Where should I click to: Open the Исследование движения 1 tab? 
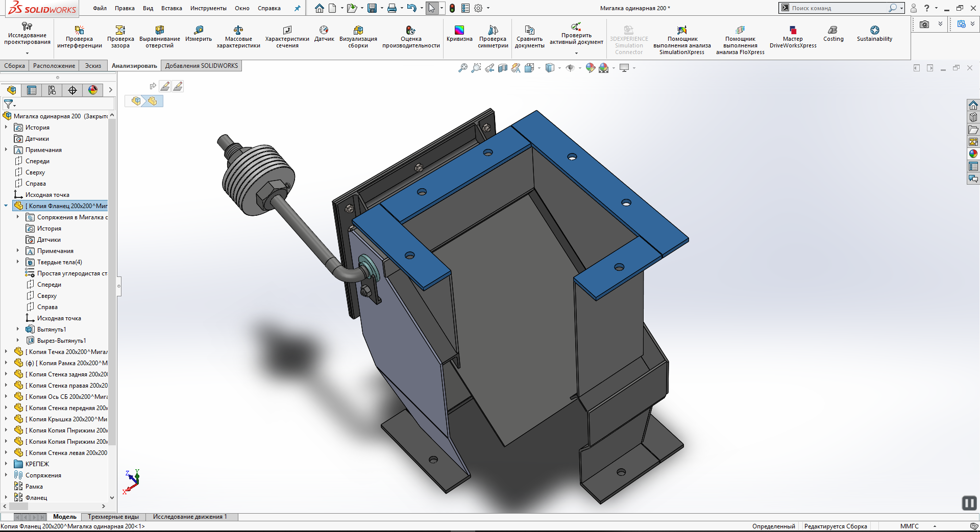point(190,517)
